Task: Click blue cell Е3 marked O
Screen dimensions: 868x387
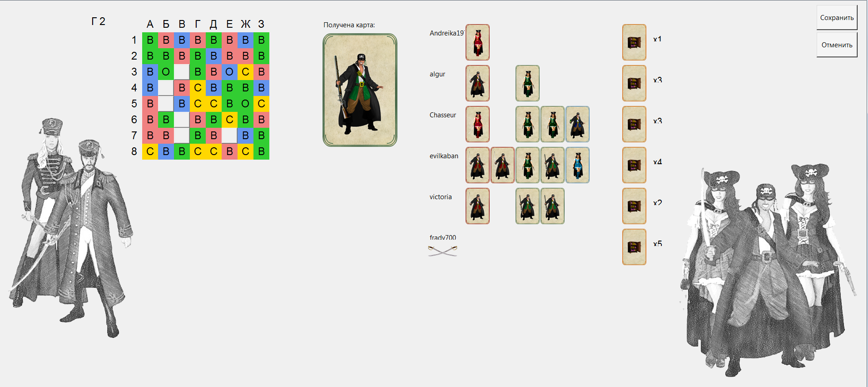Action: [229, 72]
